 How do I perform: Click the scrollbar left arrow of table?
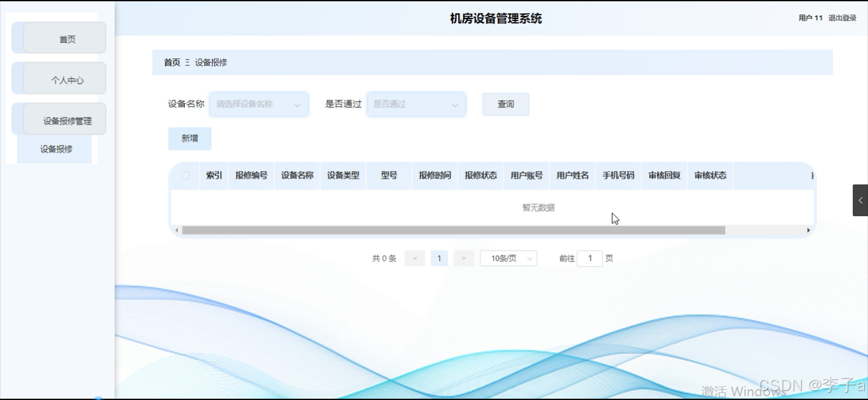coord(177,230)
